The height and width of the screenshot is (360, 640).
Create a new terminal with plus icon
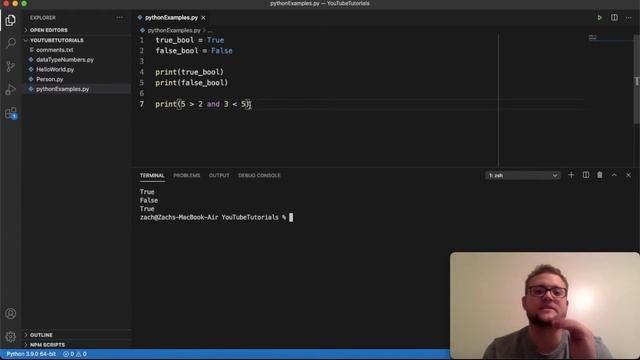[571, 175]
